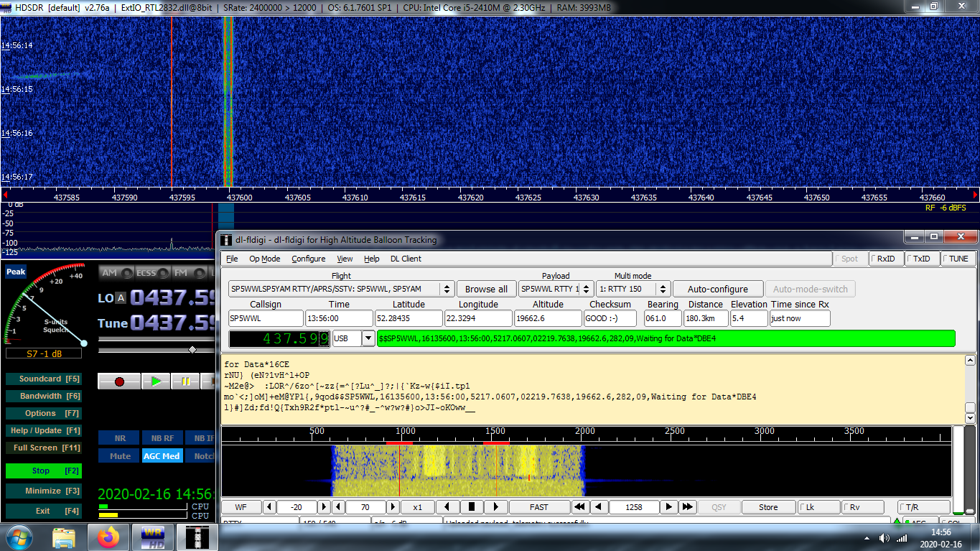Click the HDSDR record button
This screenshot has width=980, height=551.
[119, 381]
